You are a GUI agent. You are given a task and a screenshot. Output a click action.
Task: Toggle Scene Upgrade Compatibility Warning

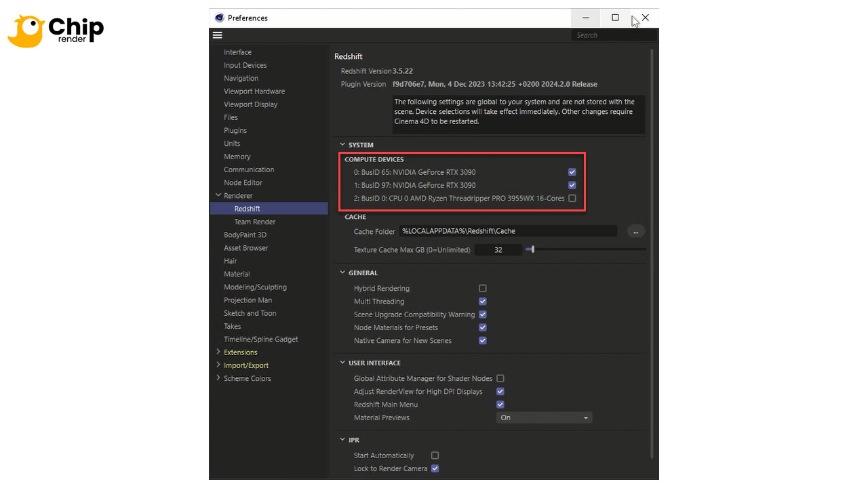point(483,314)
